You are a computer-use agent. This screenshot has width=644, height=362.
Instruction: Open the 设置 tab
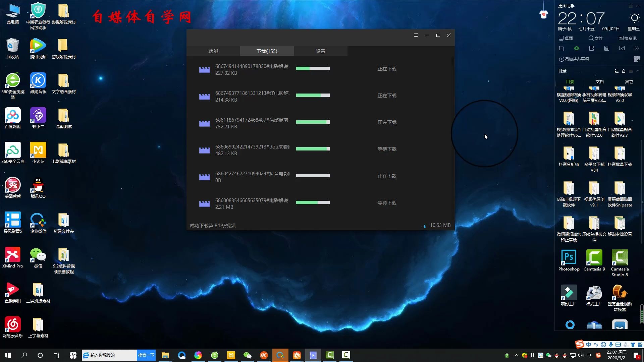(x=320, y=51)
